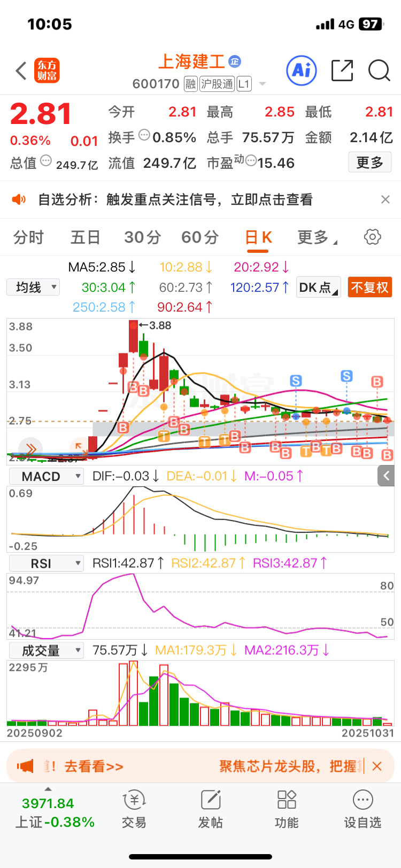Tap the 设自选 watchlist icon
Viewport: 401px width, 868px height.
363,810
